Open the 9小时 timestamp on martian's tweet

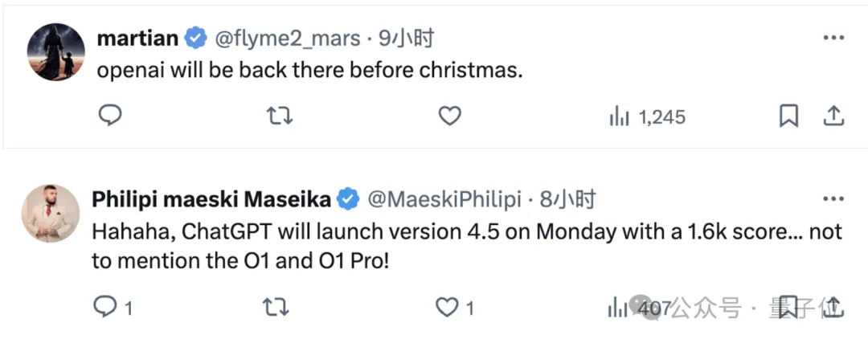click(x=407, y=38)
